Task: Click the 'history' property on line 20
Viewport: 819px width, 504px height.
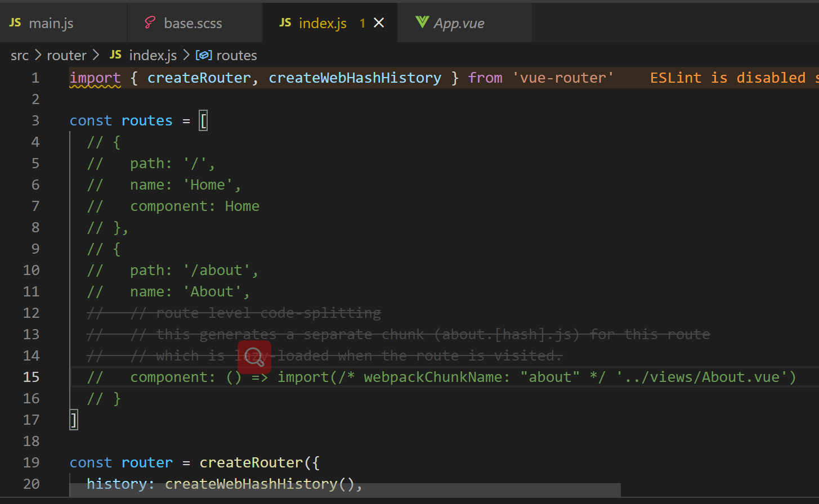Action: [117, 484]
